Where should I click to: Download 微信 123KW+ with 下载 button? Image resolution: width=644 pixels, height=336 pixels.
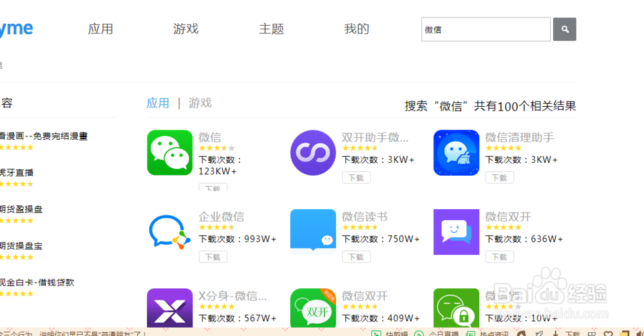point(213,187)
